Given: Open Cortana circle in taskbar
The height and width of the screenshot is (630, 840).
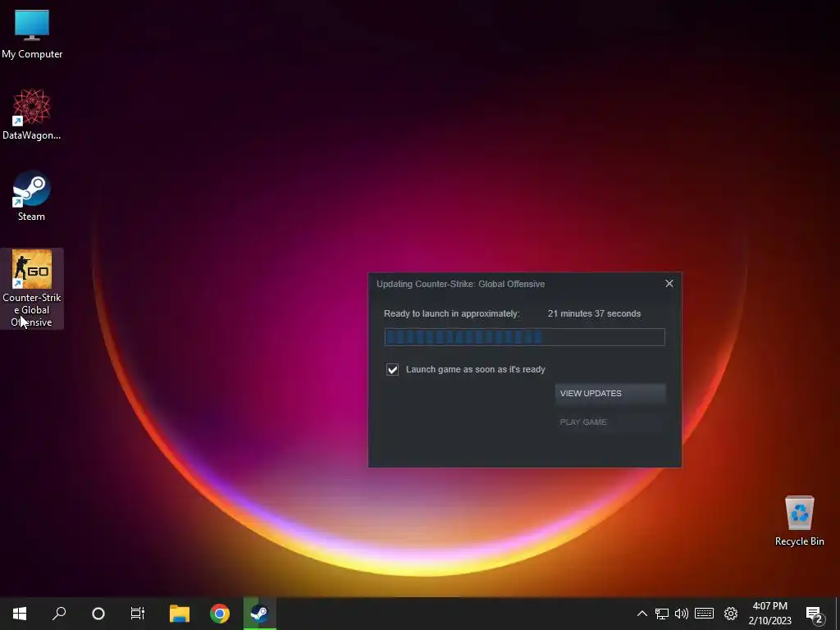Looking at the screenshot, I should [x=98, y=614].
